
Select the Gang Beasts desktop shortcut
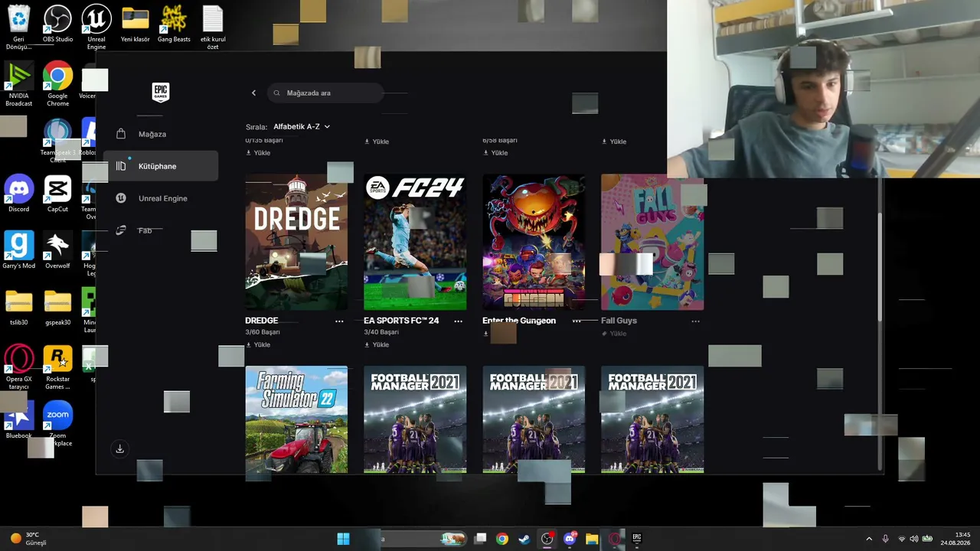pos(174,24)
